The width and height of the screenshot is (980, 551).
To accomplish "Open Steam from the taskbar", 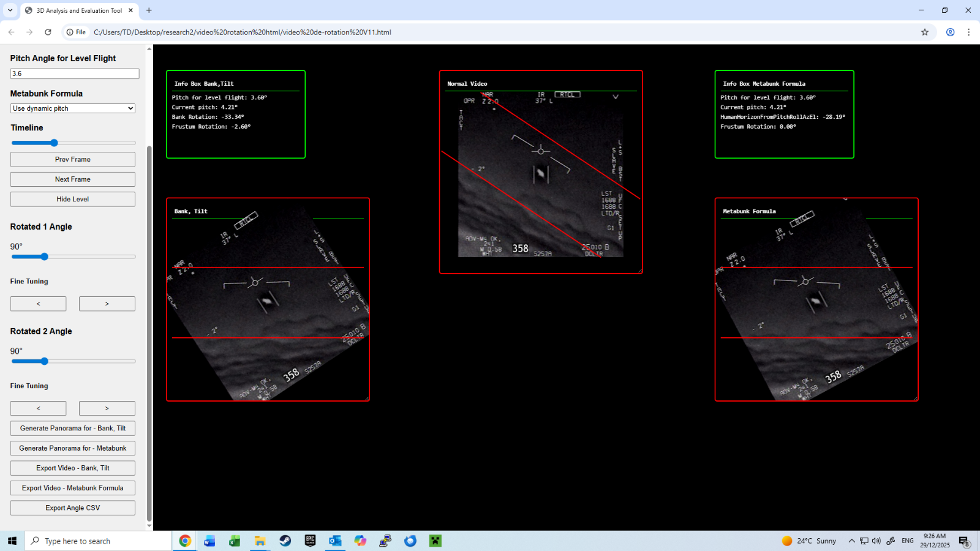I will click(x=285, y=541).
